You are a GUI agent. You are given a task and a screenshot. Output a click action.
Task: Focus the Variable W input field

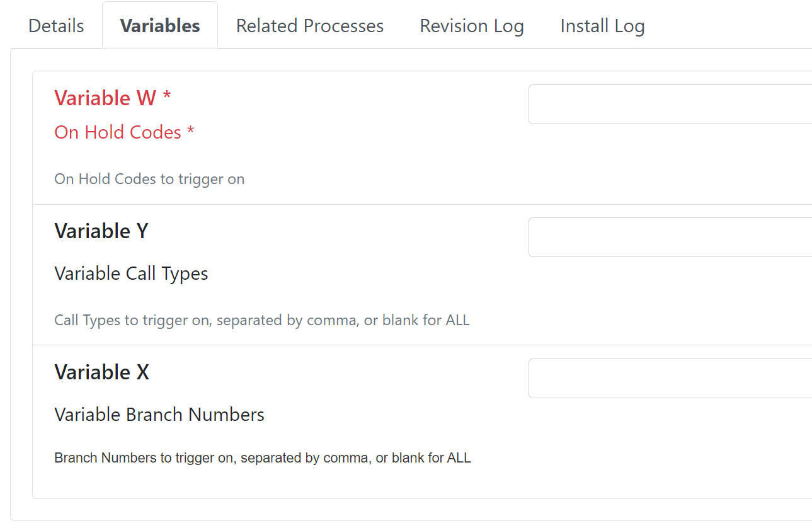click(670, 104)
